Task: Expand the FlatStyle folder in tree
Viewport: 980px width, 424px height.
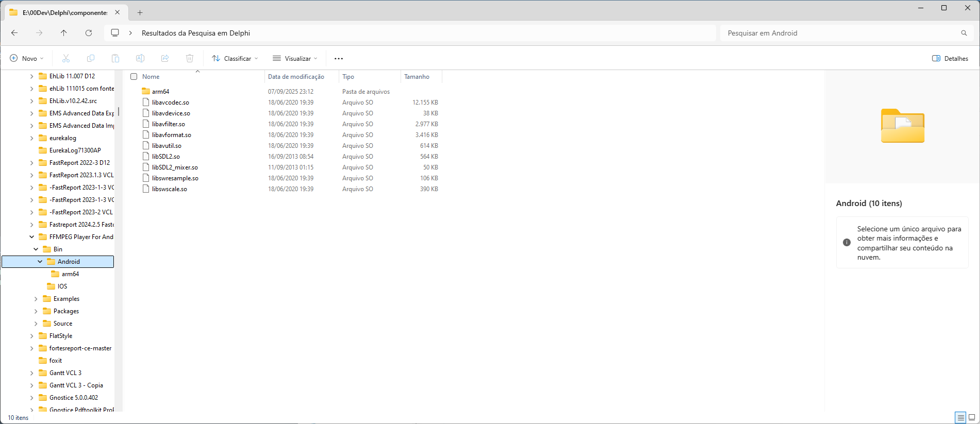Action: point(32,336)
